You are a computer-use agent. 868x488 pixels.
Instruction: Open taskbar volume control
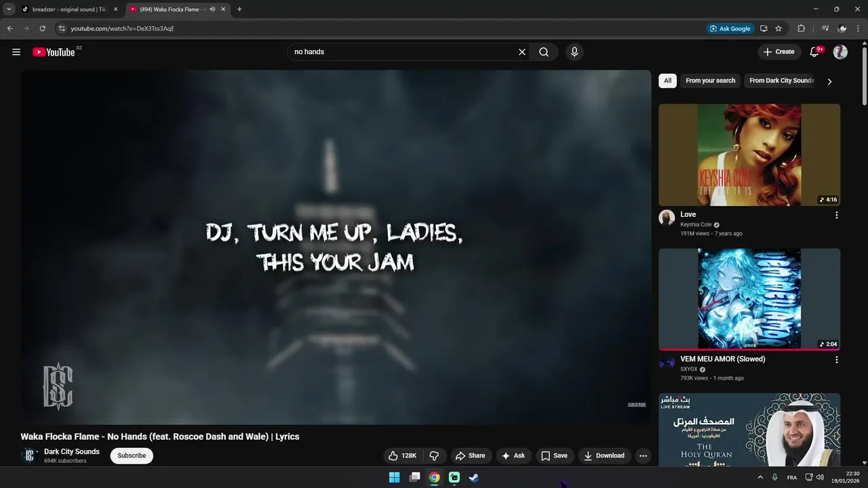click(x=820, y=477)
